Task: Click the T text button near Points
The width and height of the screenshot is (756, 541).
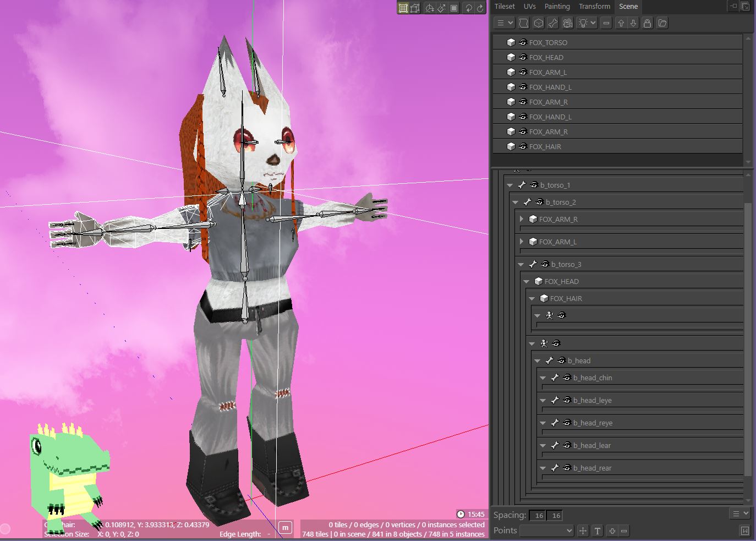Action: (x=597, y=531)
